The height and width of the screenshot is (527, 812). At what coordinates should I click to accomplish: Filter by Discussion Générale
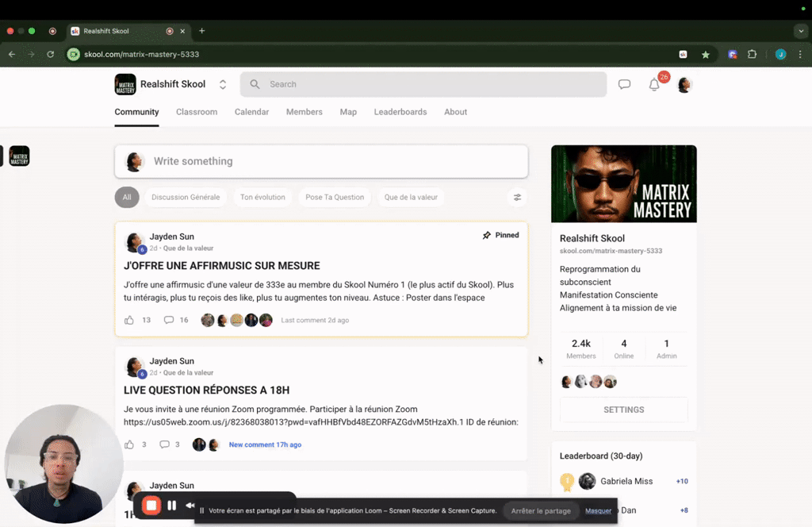[186, 198]
